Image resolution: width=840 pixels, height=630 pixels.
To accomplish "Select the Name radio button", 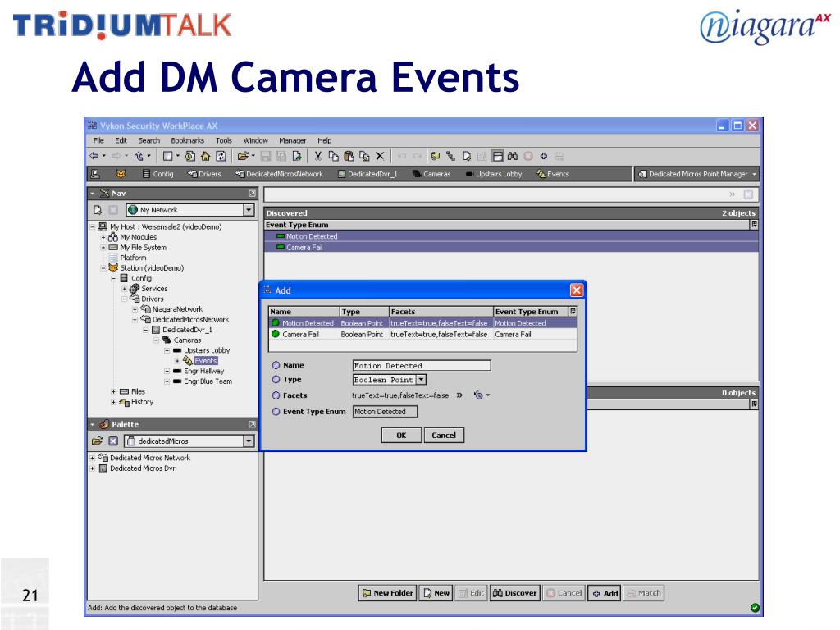I will (x=276, y=365).
